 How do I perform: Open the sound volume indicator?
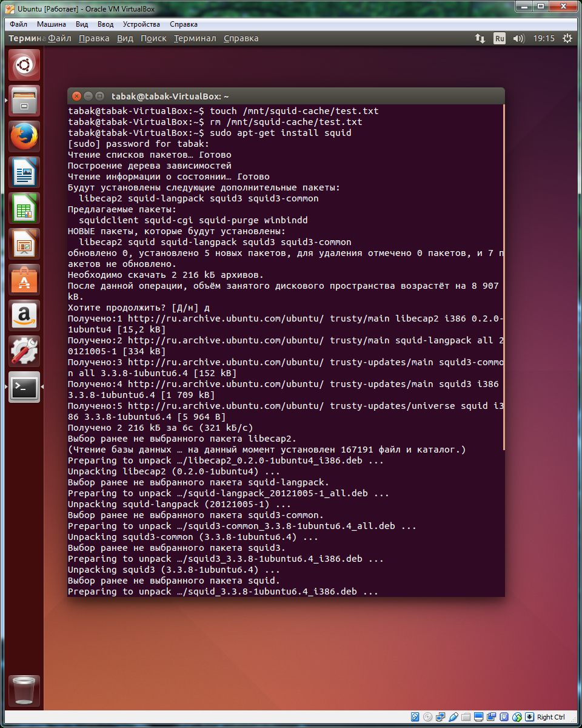click(x=518, y=38)
